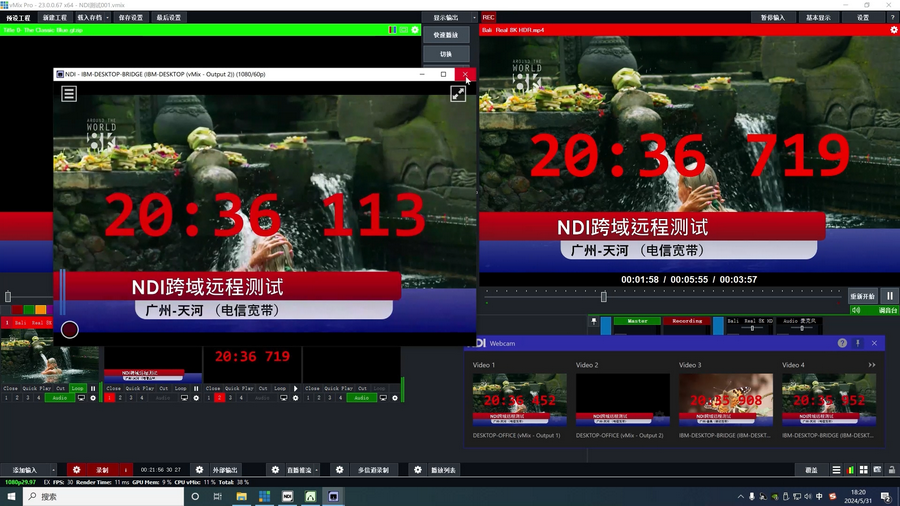The image size is (900, 506).
Task: Click the fullscreen expand icon in NDI viewer
Action: [457, 94]
